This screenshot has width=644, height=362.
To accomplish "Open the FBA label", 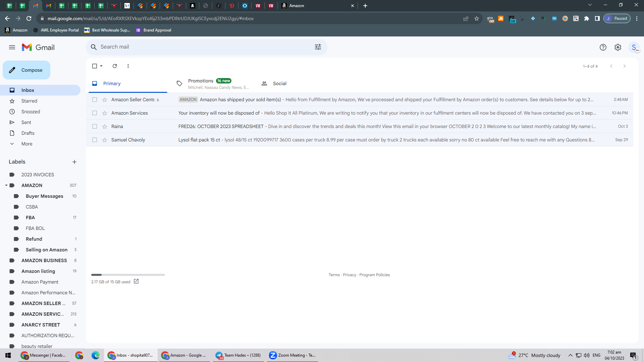I will pos(30,218).
